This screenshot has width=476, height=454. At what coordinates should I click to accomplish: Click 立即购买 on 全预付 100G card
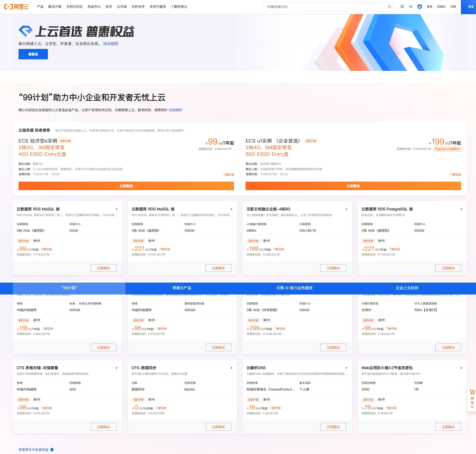448,348
